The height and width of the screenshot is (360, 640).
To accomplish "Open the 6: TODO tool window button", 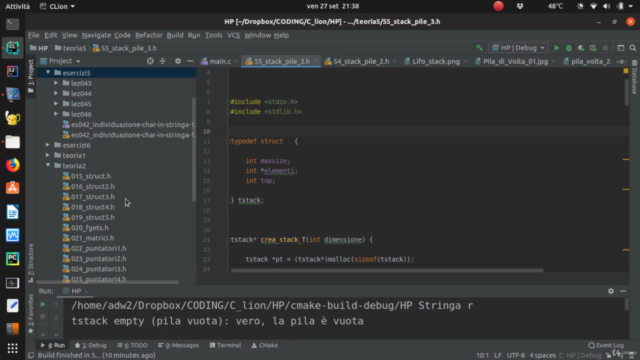I will pyautogui.click(x=132, y=345).
